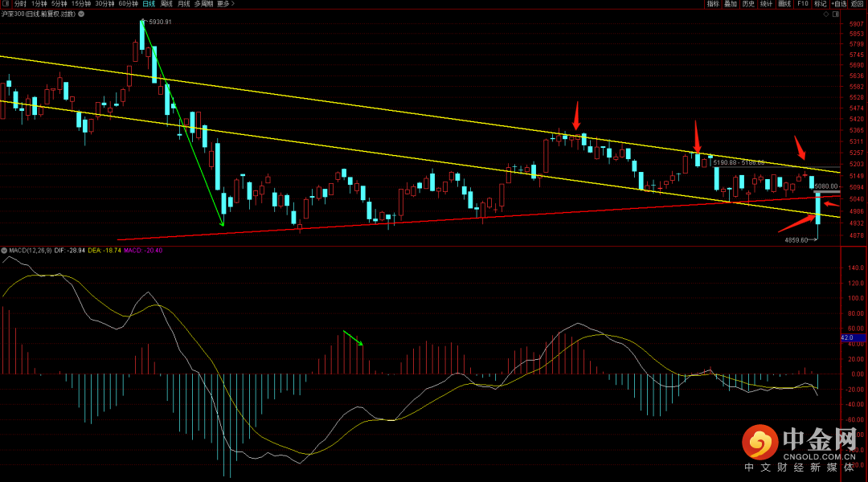Click the 5080.00 price tag
The height and width of the screenshot is (482, 868).
(826, 186)
